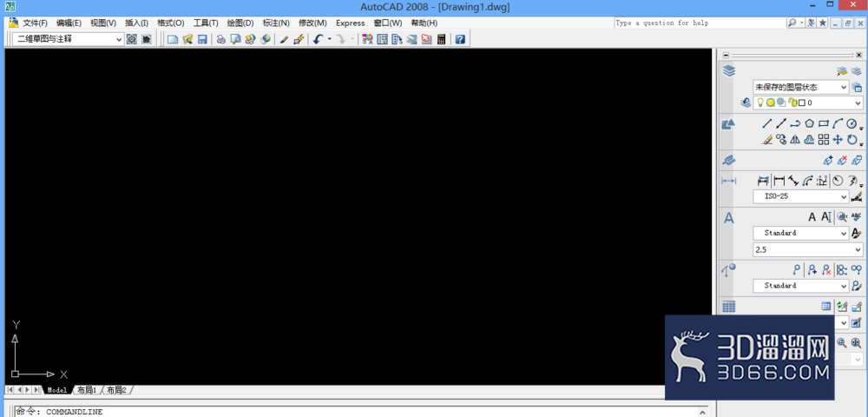Click the New drawing icon
868x417 pixels.
(x=174, y=39)
